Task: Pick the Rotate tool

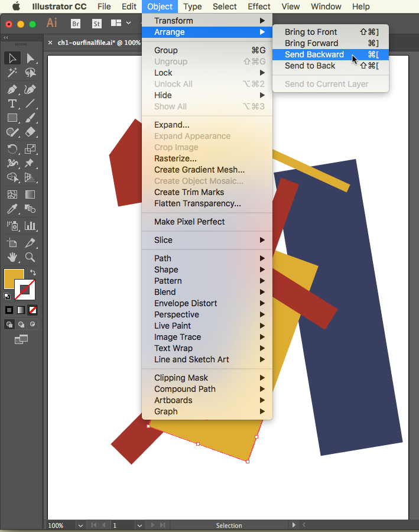Action: point(12,149)
